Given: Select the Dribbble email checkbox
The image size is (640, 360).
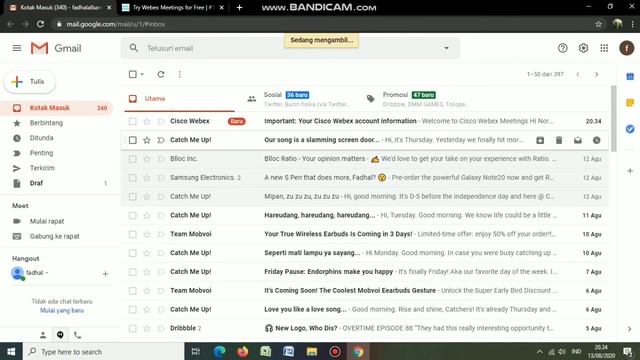Looking at the screenshot, I should coord(133,328).
